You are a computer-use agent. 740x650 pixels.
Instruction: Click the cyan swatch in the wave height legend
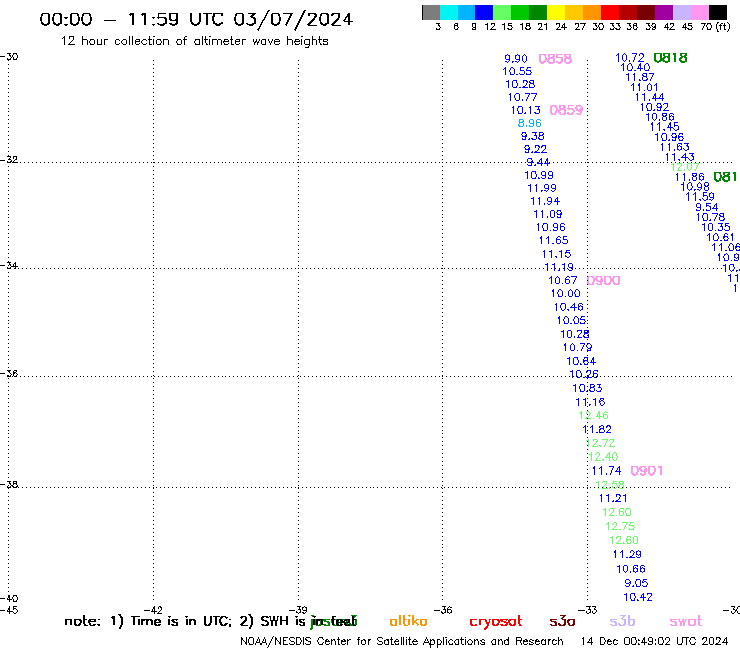(x=449, y=12)
